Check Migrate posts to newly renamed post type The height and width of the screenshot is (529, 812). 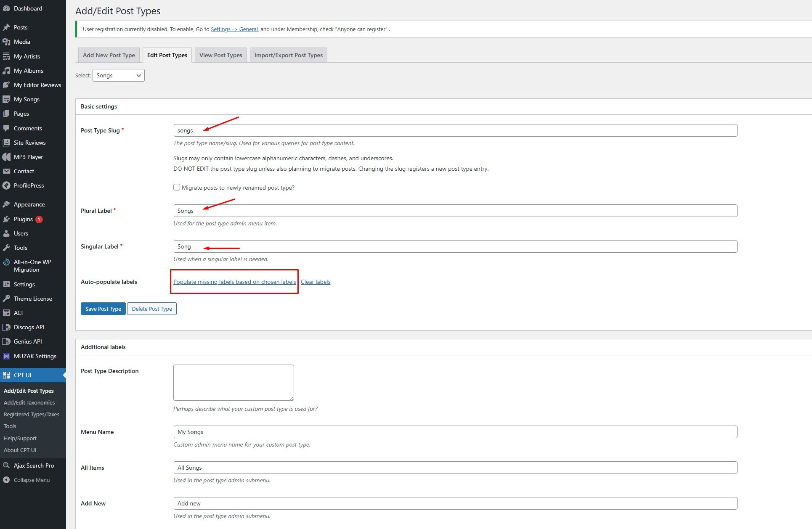[x=177, y=187]
